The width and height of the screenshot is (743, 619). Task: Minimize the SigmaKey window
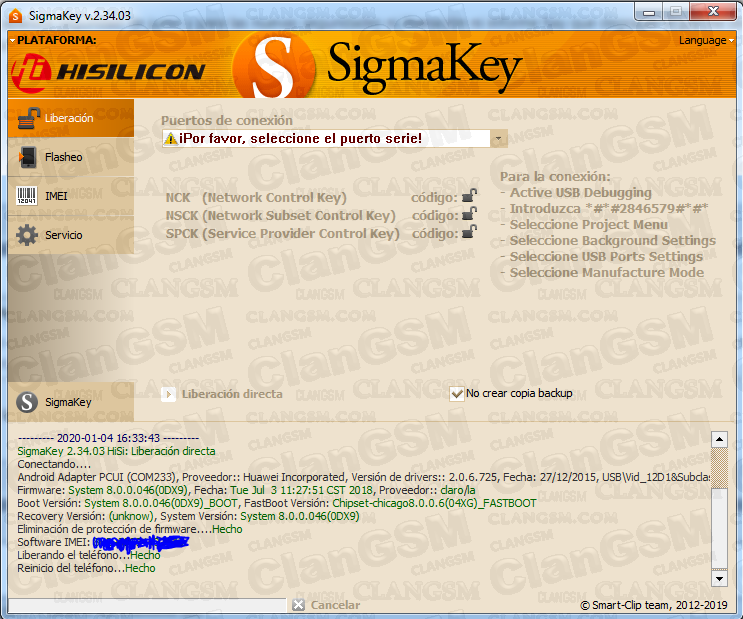click(x=649, y=12)
